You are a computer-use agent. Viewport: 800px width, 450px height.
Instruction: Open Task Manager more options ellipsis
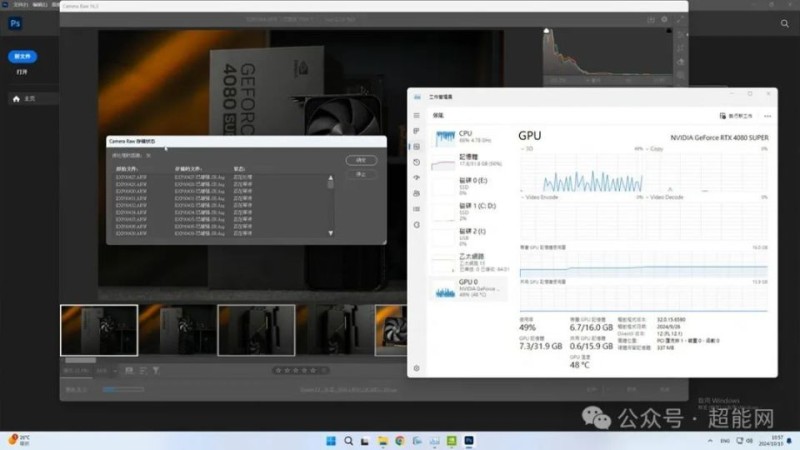767,116
